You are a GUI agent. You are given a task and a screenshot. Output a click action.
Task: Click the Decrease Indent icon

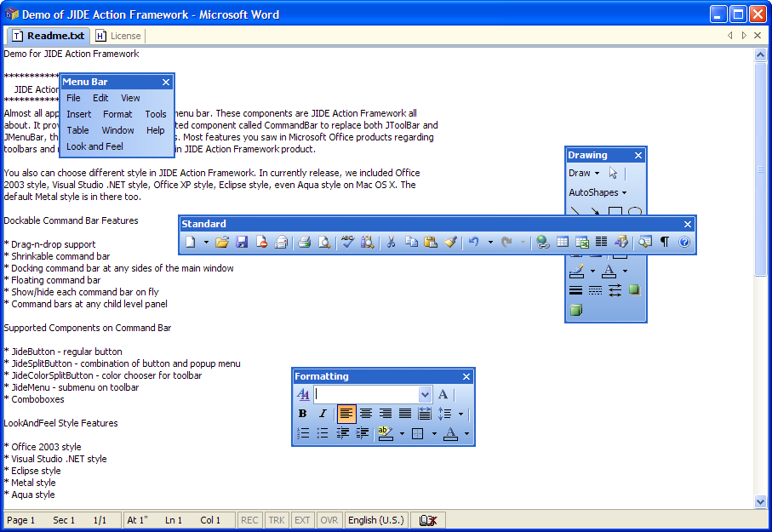(342, 433)
